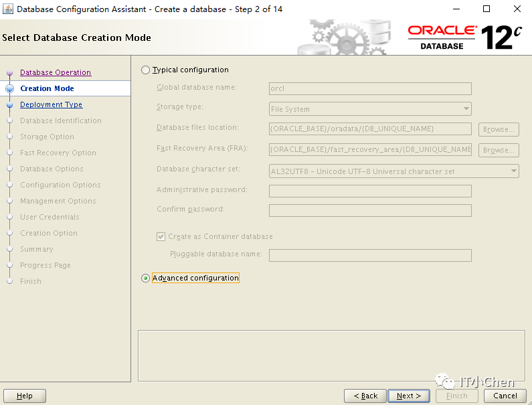532x405 pixels.
Task: Maximize the Database Configuration Assistant window
Action: [x=486, y=9]
